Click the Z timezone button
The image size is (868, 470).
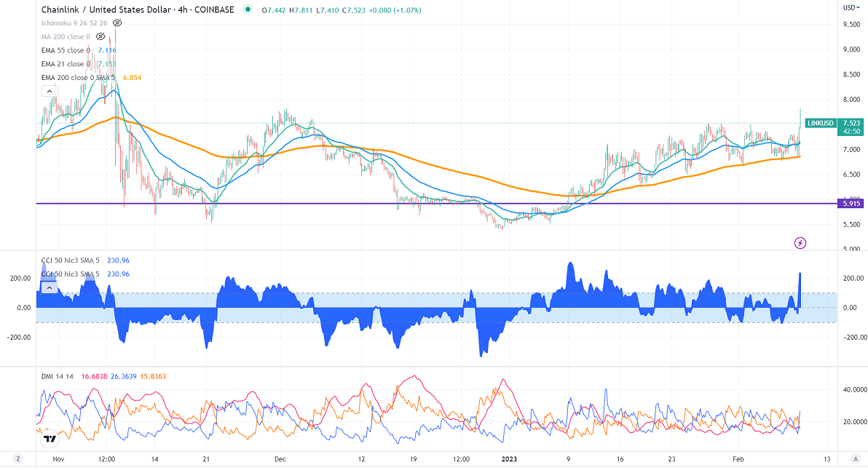19,460
